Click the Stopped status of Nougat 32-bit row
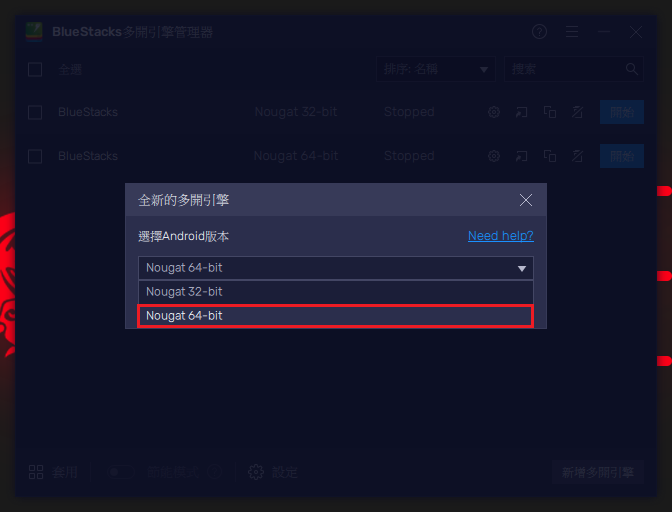 click(409, 112)
